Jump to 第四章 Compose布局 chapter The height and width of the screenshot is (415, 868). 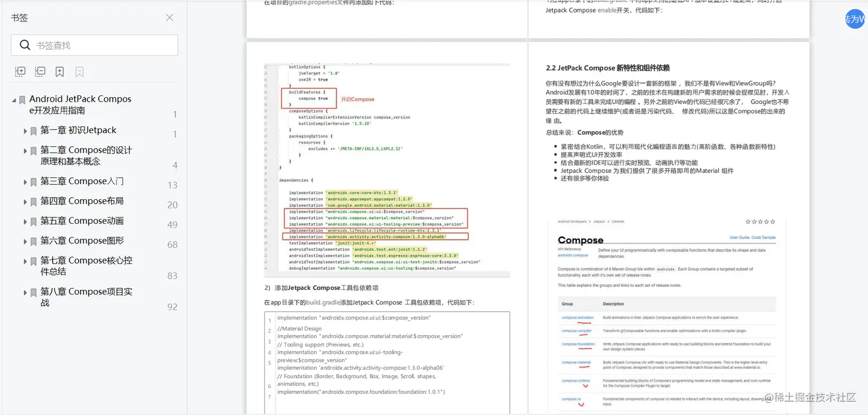pyautogui.click(x=82, y=201)
